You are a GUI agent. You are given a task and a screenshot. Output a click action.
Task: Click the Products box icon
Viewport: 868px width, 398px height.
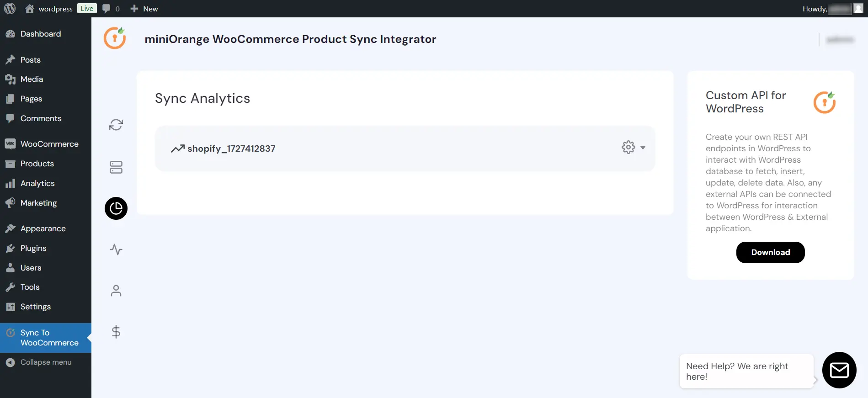(10, 164)
